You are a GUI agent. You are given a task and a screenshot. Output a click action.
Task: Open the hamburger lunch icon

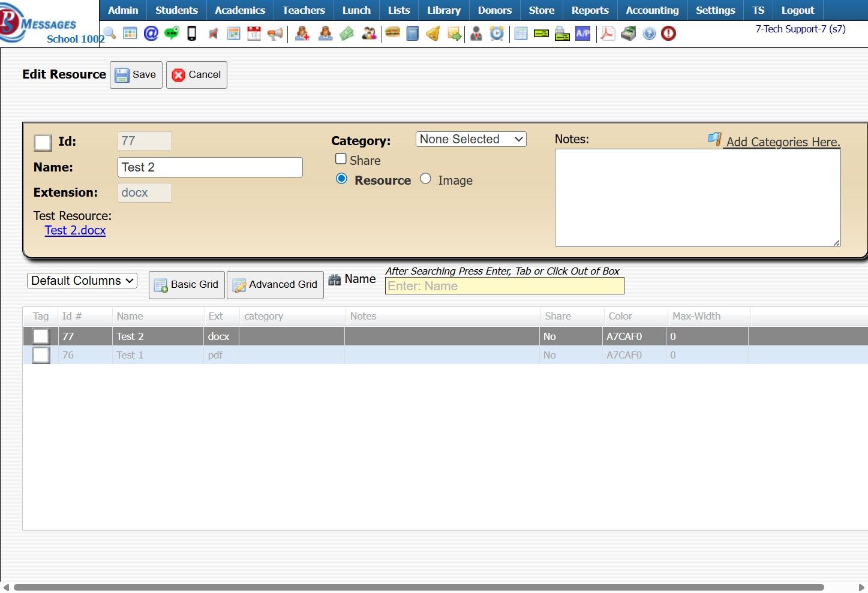[393, 33]
